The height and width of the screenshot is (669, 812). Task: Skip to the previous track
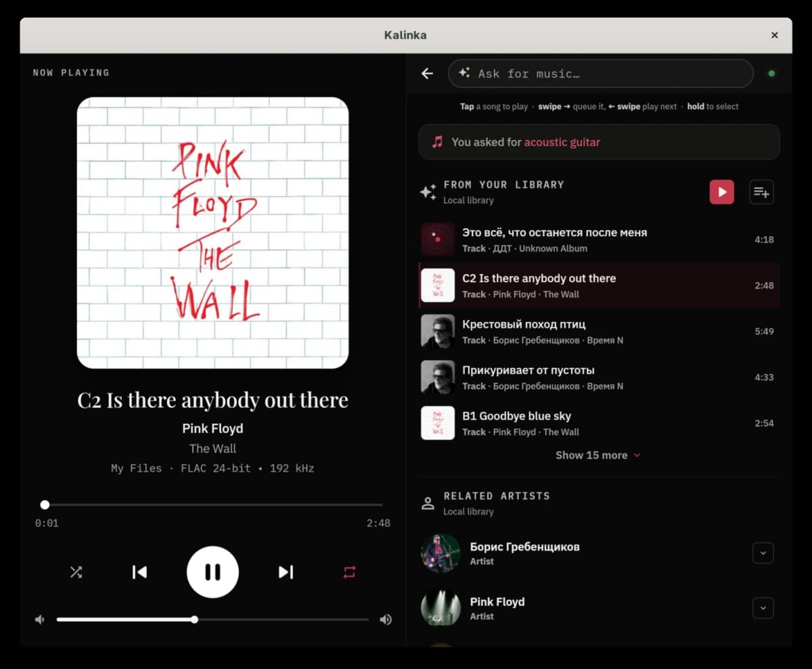[139, 572]
